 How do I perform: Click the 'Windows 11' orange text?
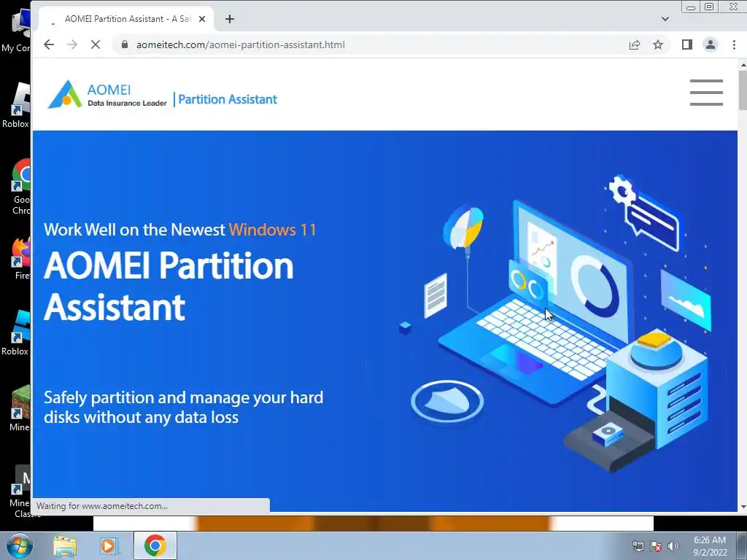coord(273,230)
